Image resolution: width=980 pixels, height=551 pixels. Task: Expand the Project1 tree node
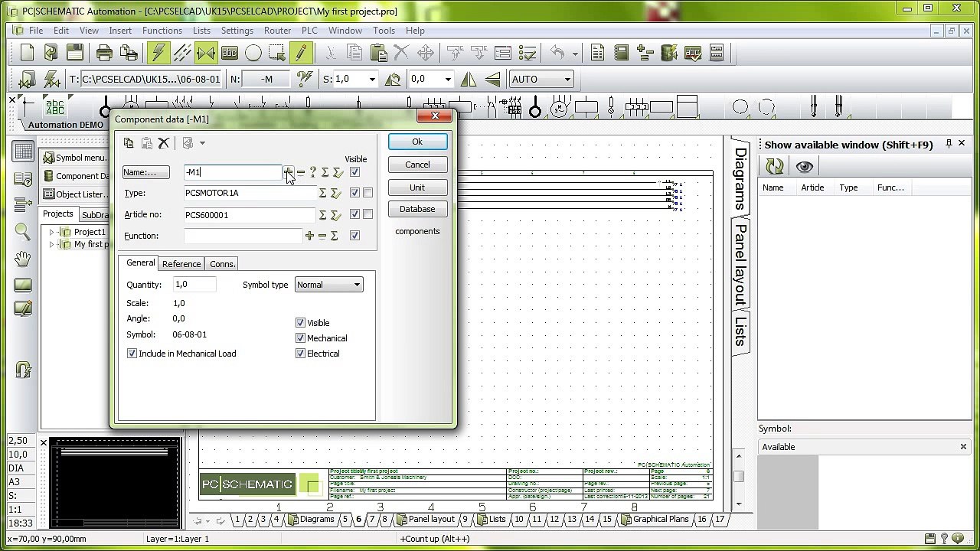click(51, 232)
